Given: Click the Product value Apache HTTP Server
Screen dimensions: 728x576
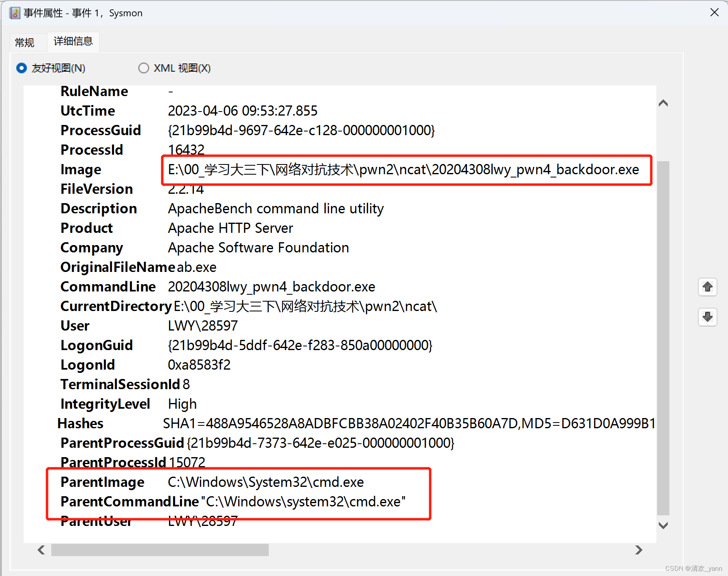Looking at the screenshot, I should (230, 228).
